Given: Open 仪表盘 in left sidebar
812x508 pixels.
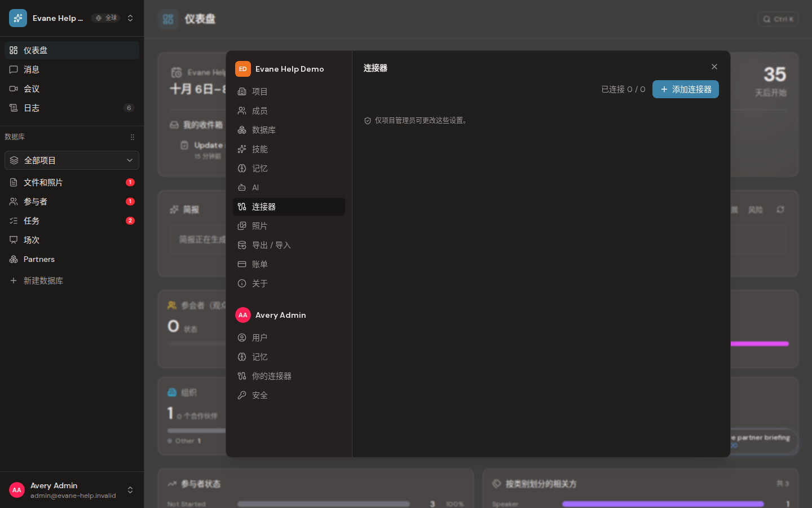Looking at the screenshot, I should click(72, 50).
